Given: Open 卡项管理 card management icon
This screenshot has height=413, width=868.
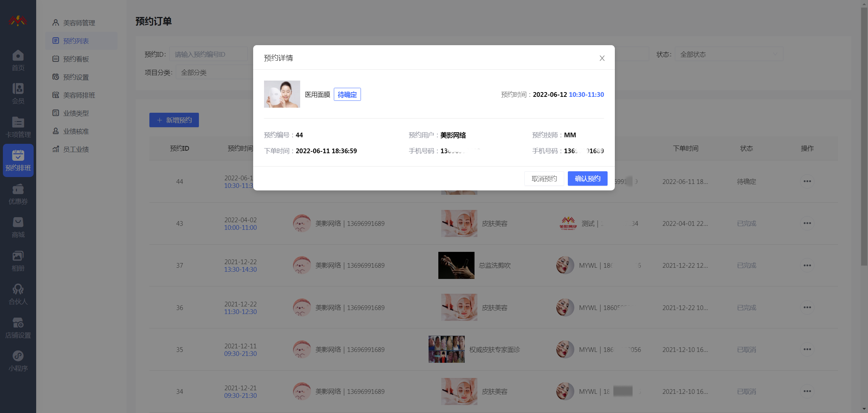Looking at the screenshot, I should point(18,122).
